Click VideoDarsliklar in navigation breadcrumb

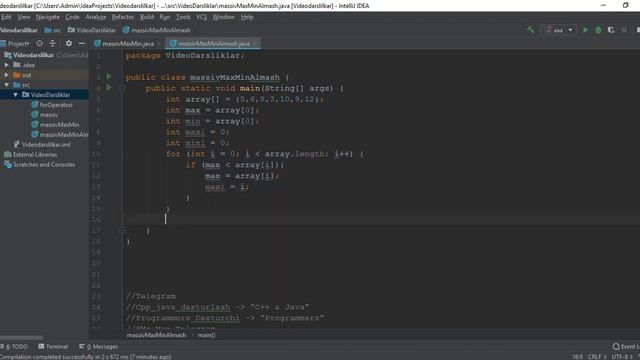(x=92, y=30)
